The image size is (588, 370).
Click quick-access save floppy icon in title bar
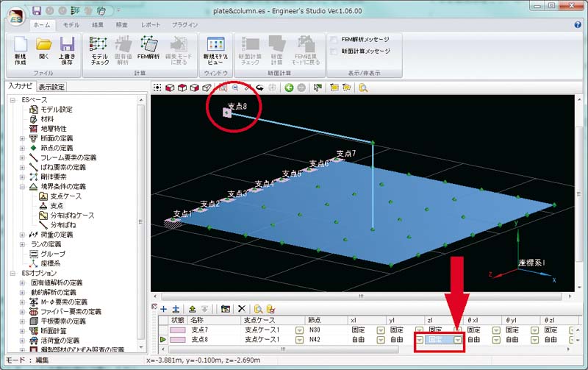tap(36, 10)
